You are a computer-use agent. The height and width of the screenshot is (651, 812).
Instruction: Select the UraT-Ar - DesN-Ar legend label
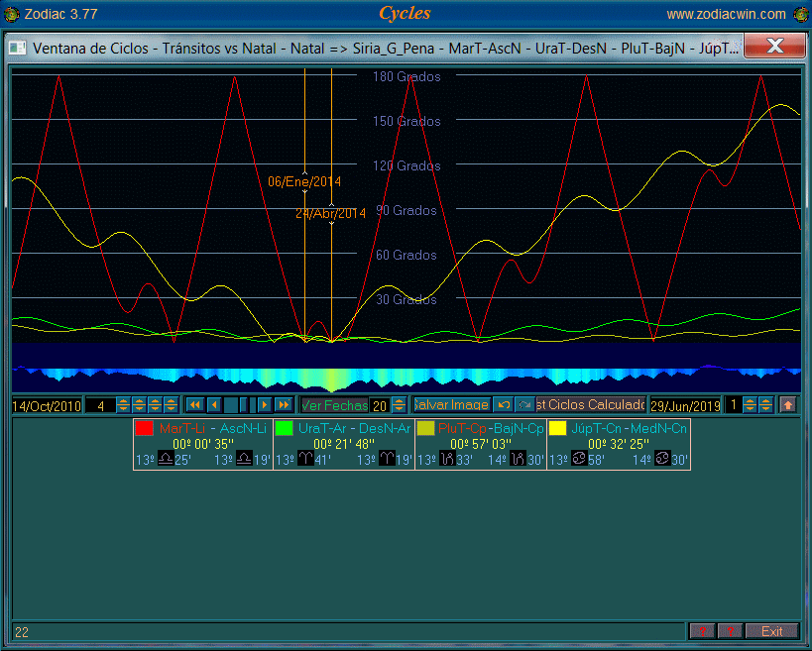pyautogui.click(x=354, y=428)
